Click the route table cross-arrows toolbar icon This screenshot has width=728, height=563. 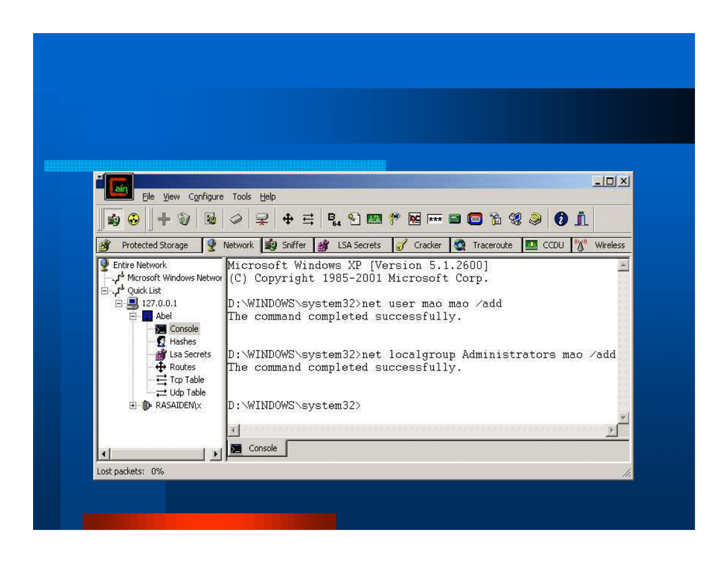point(287,219)
